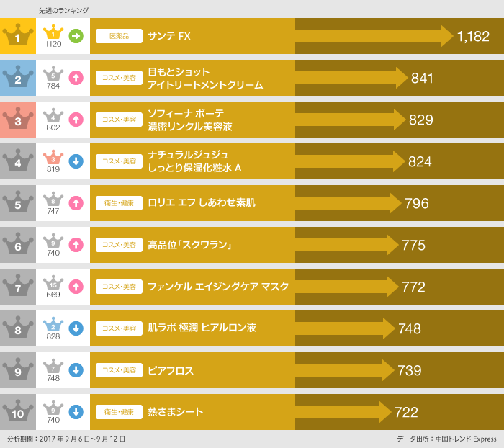This screenshot has width=504, height=448.
Task: Open the 高品位「スクワラン」 product name
Action: pos(189,245)
